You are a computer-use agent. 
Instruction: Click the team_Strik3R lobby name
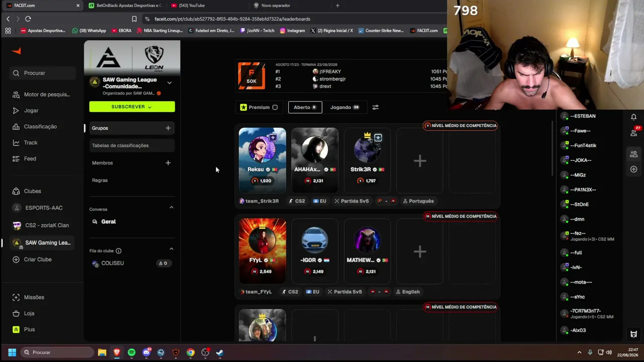point(262,201)
